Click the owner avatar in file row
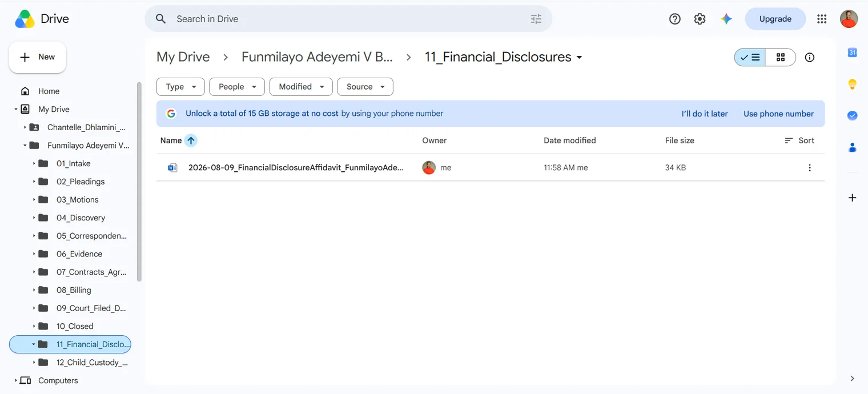Viewport: 868px width, 394px height. 429,168
